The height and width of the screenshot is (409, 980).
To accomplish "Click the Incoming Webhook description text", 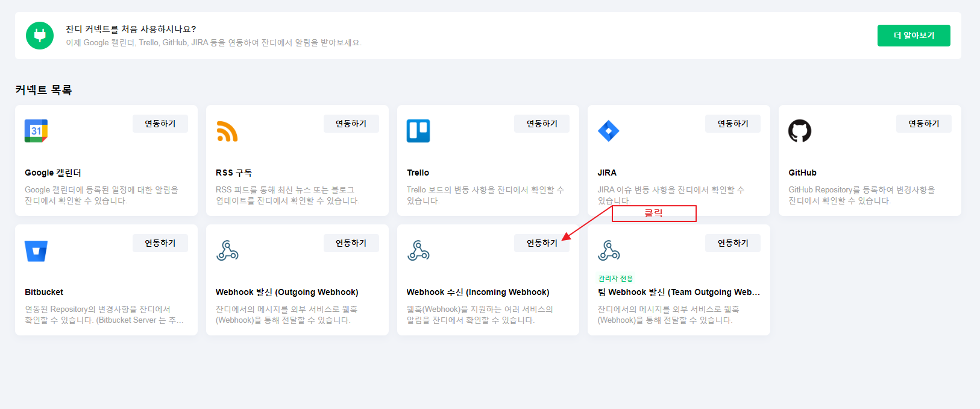I will pyautogui.click(x=480, y=315).
